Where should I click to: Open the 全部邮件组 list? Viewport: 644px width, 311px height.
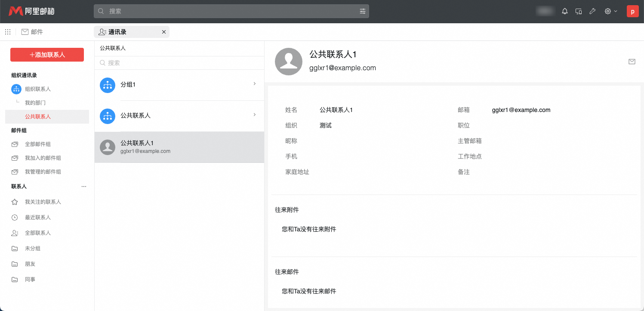point(37,144)
